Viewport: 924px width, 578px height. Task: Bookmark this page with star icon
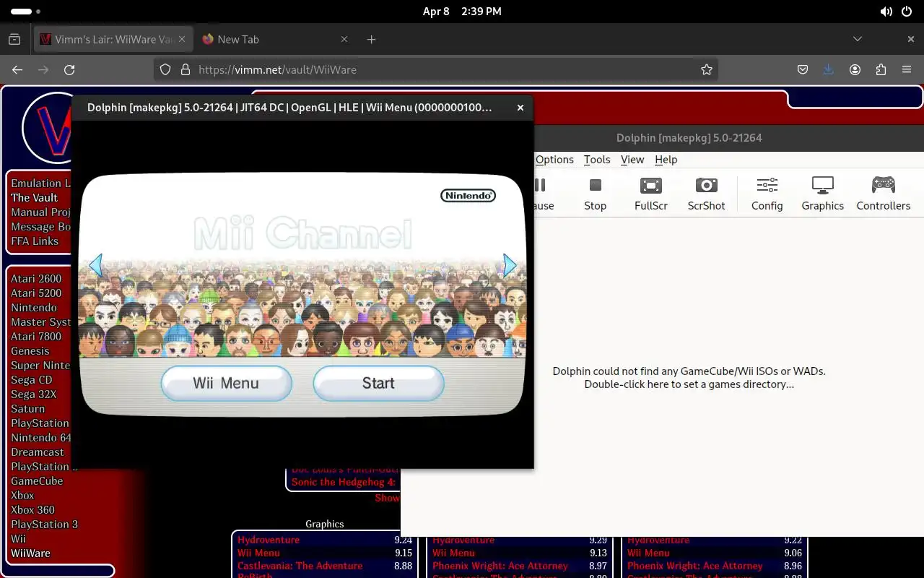[x=707, y=70]
